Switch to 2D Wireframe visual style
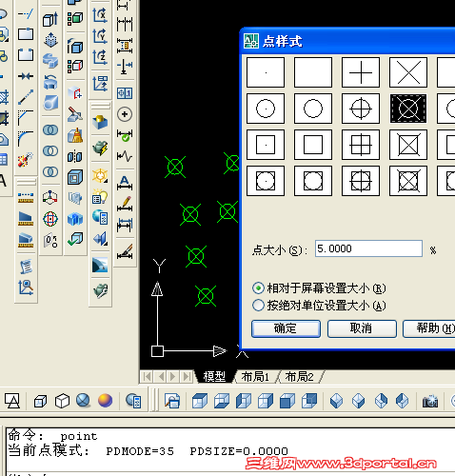455x476 pixels. 12,401
